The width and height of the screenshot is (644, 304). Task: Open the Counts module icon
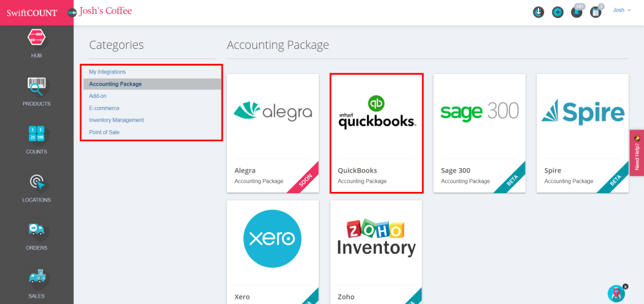click(x=36, y=138)
